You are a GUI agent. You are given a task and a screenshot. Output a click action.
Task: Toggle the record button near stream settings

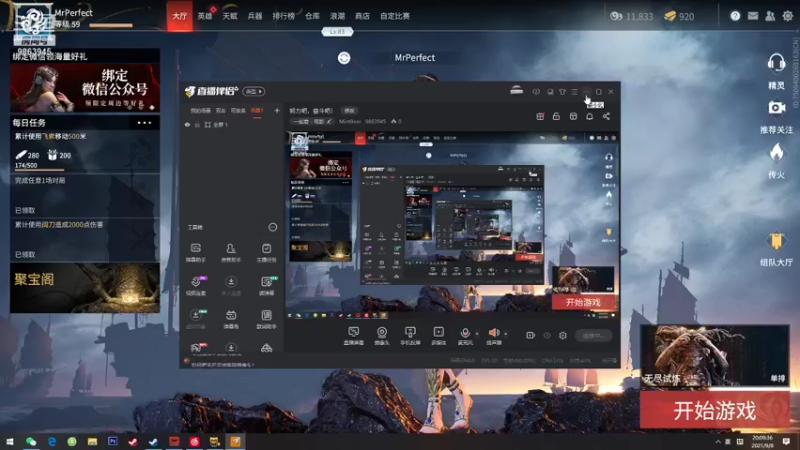[x=531, y=335]
